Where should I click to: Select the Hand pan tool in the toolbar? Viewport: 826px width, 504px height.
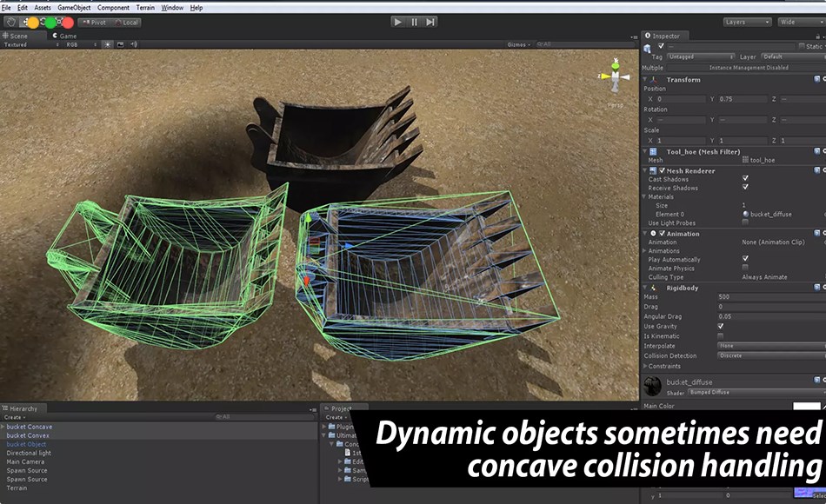[x=10, y=22]
